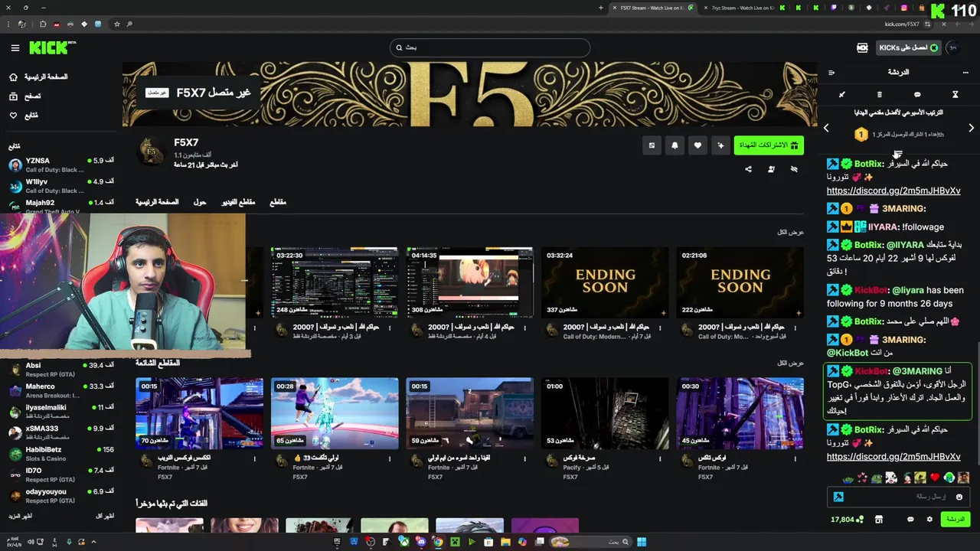Collapse the chat panel with the arrow icon
Screen dimensions: 980x551
(831, 73)
